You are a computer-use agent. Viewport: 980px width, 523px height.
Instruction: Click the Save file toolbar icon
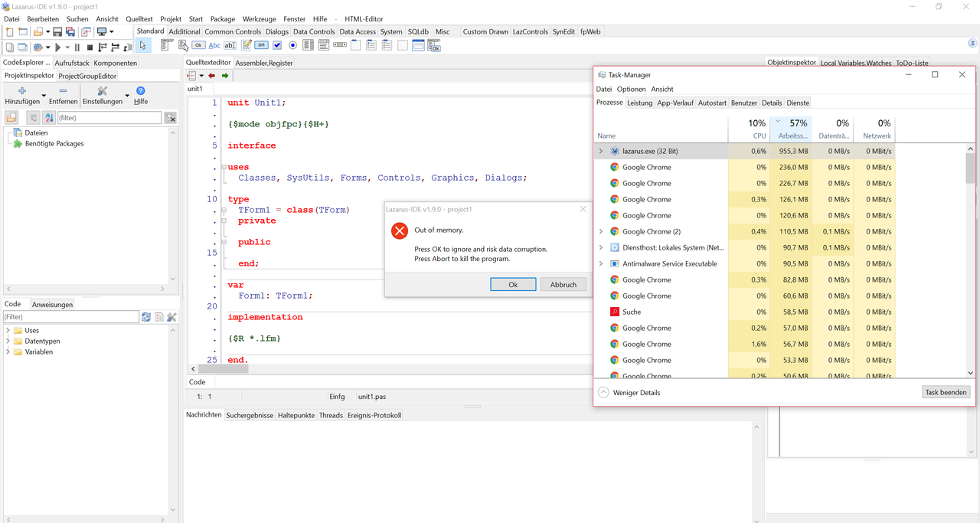pos(57,32)
